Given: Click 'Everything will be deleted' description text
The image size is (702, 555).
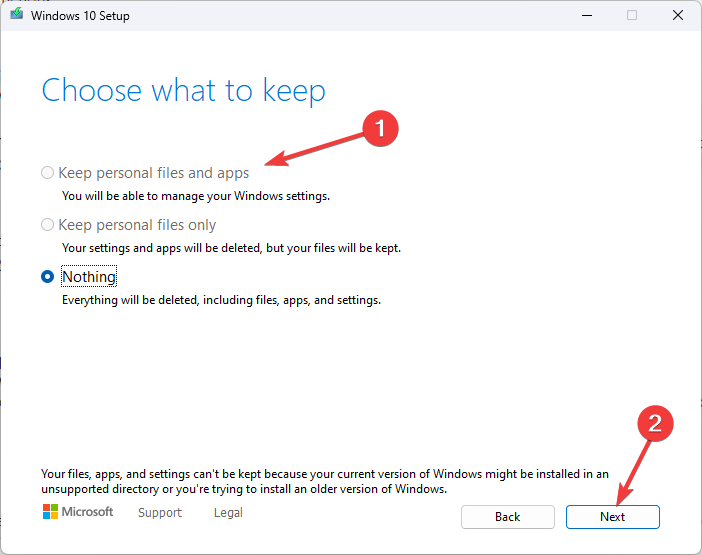Looking at the screenshot, I should [221, 300].
